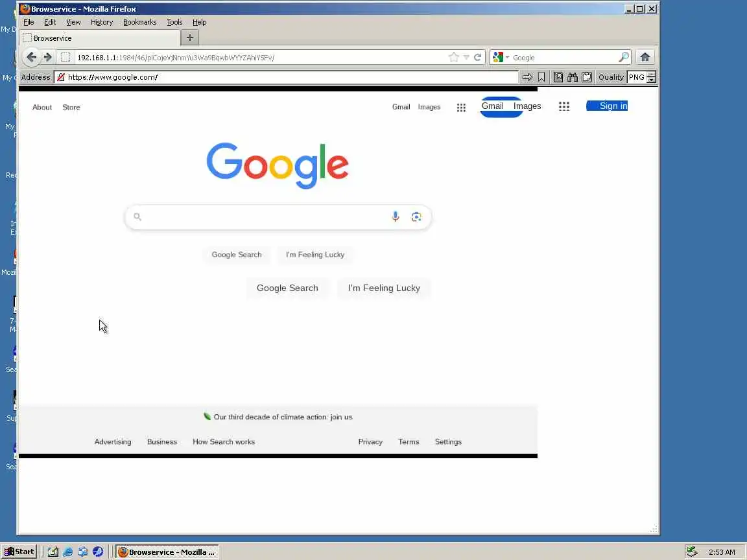Click the Terms footer link
747x560 pixels.
409,442
